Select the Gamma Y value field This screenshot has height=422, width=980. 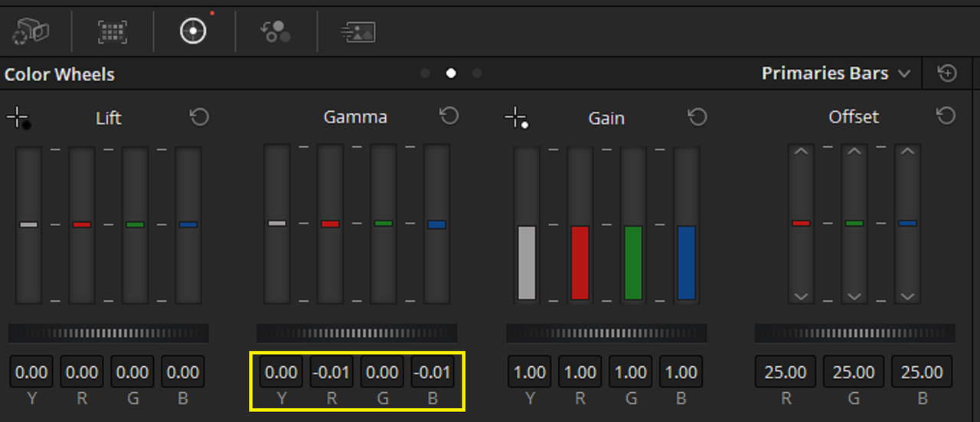click(x=281, y=372)
